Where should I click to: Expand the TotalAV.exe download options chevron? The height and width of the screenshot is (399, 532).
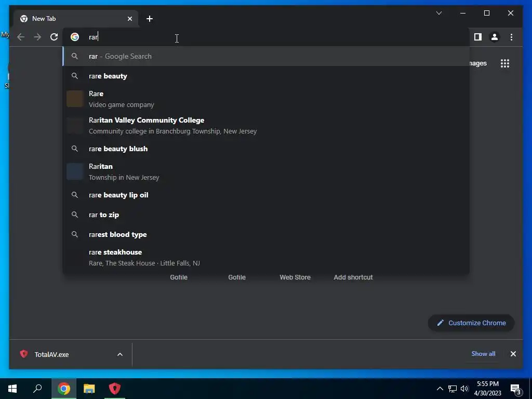click(x=120, y=354)
